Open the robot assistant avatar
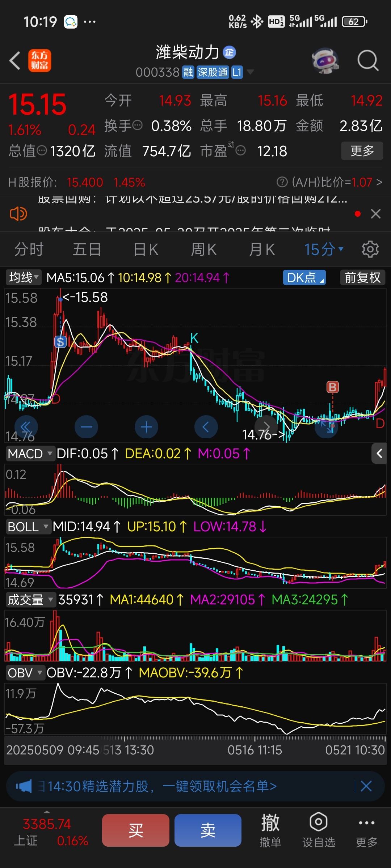Image resolution: width=391 pixels, height=868 pixels. pyautogui.click(x=325, y=61)
